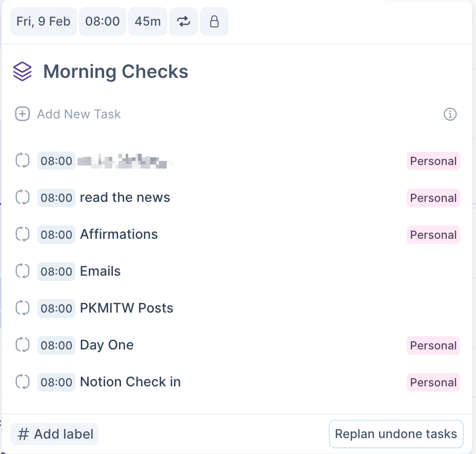The height and width of the screenshot is (454, 476).
Task: Open the 45m duration selector
Action: click(x=148, y=22)
